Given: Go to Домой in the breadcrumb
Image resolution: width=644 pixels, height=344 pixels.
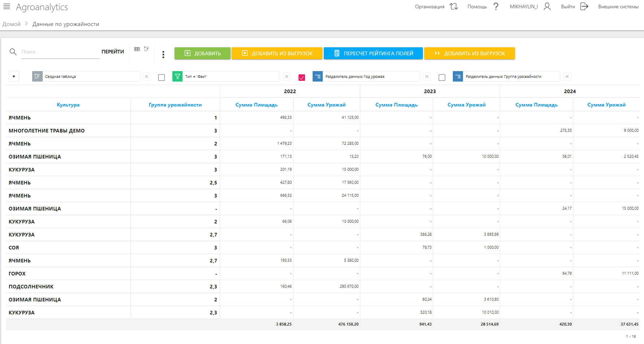Looking at the screenshot, I should 12,24.
